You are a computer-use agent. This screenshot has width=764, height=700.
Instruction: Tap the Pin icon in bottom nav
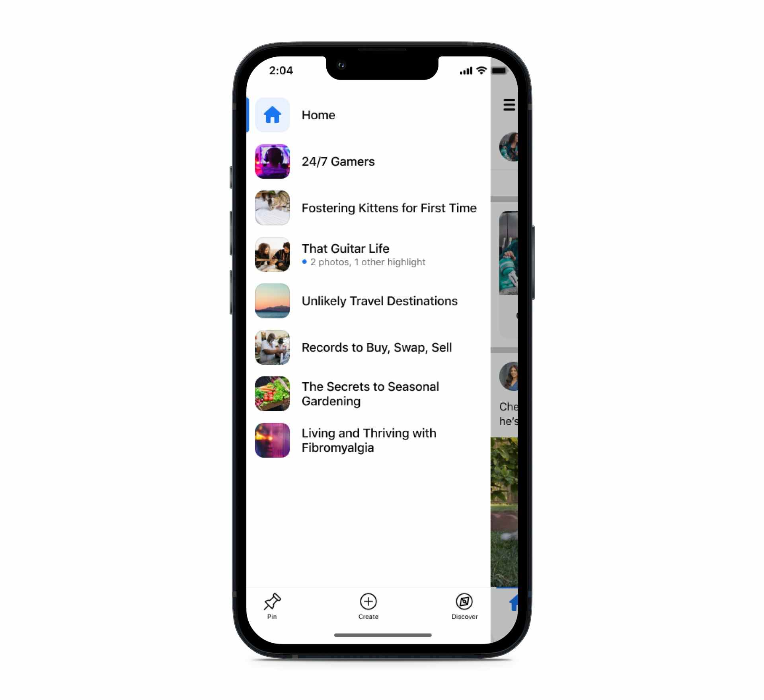(272, 601)
